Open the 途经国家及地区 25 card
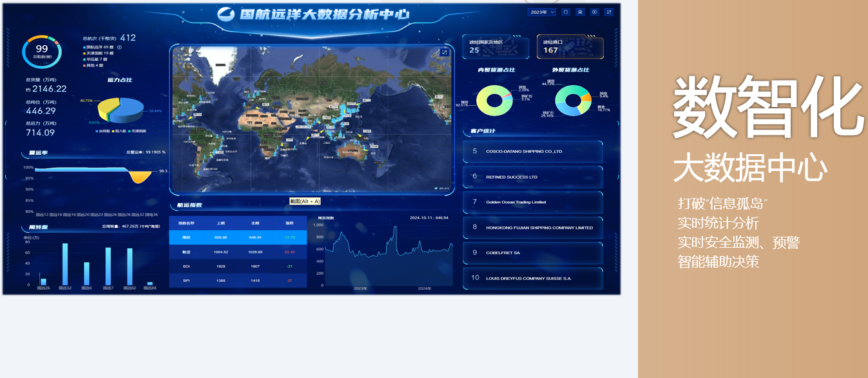The height and width of the screenshot is (378, 868). [x=496, y=47]
